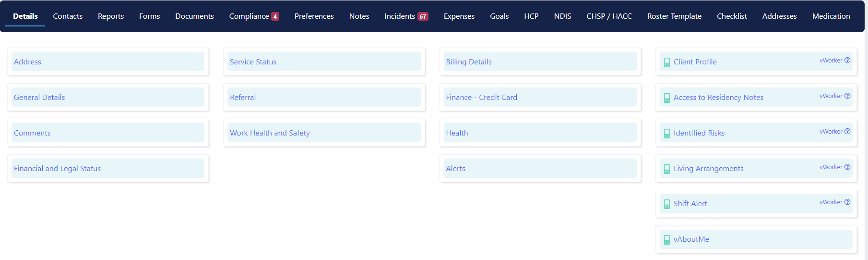Expand the Service Status section
Screen dimensions: 868x260
pyautogui.click(x=324, y=62)
